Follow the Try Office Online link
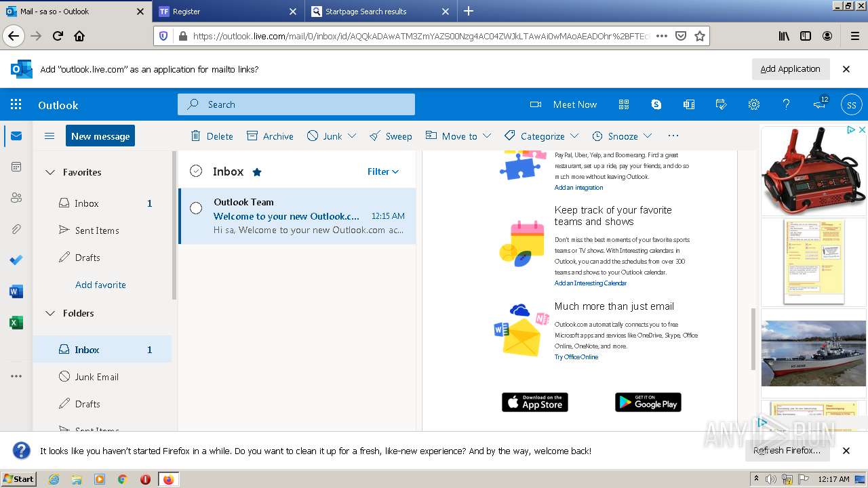The image size is (868, 488). click(x=576, y=357)
